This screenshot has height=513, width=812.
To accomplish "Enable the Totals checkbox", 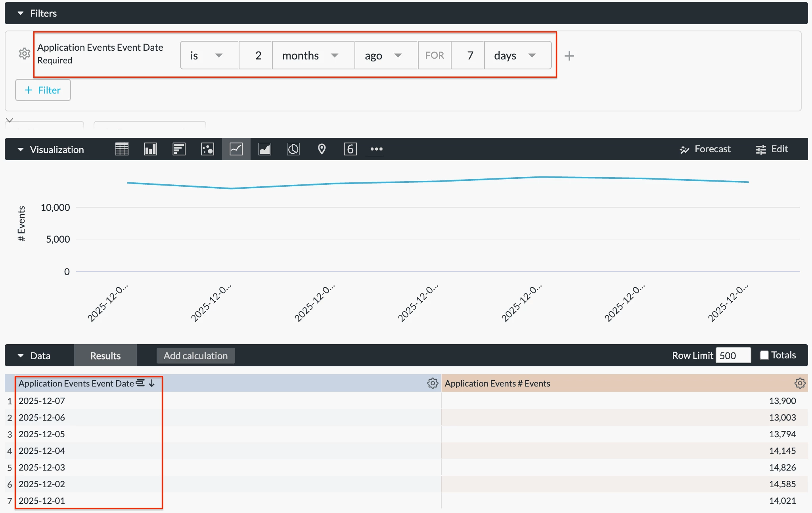I will pos(764,355).
